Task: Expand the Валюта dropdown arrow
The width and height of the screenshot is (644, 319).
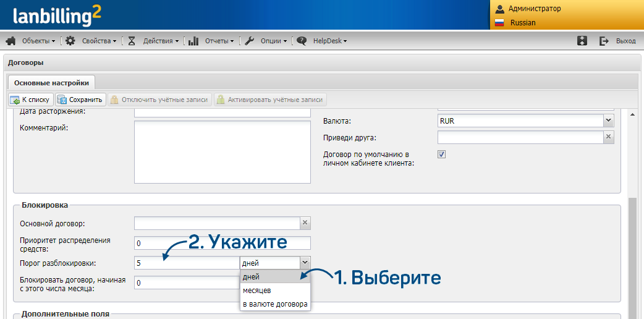Action: [608, 121]
